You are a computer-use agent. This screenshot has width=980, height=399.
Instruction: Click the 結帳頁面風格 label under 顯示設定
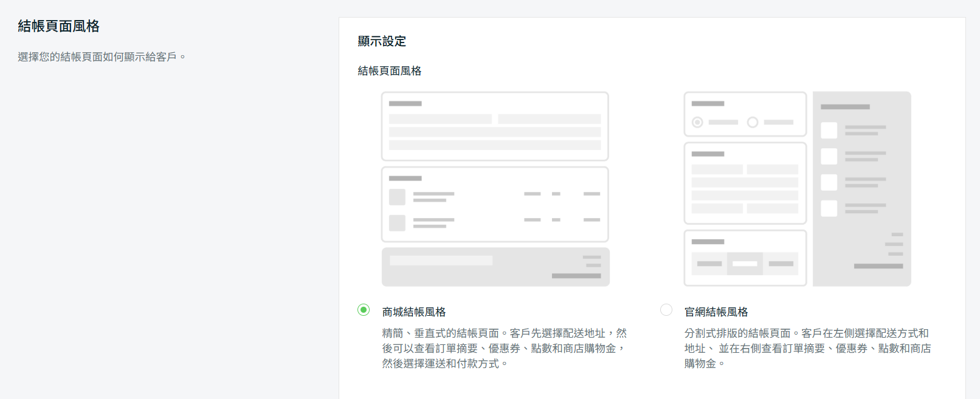coord(390,71)
